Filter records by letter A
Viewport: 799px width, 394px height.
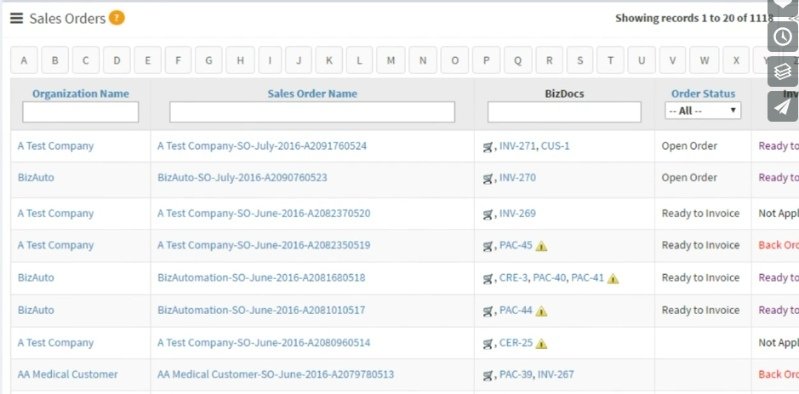pyautogui.click(x=24, y=60)
